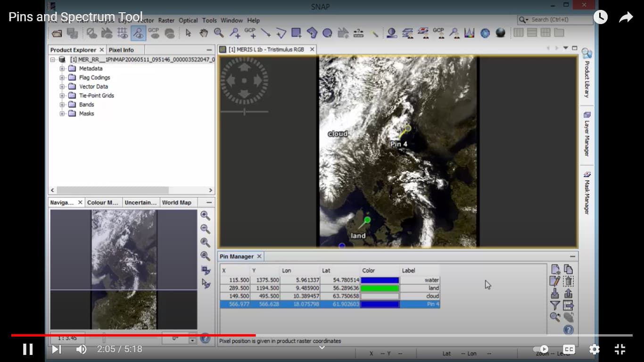The image size is (644, 362).
Task: Copy the selected pin icon
Action: tap(569, 269)
